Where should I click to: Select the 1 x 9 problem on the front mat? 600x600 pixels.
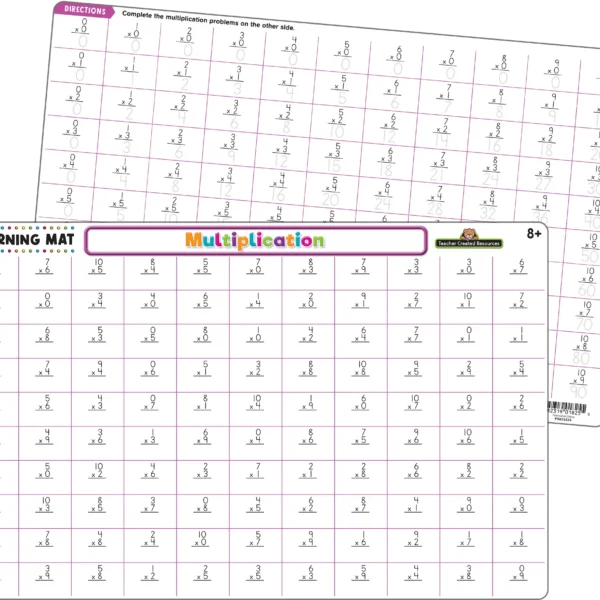(308, 403)
